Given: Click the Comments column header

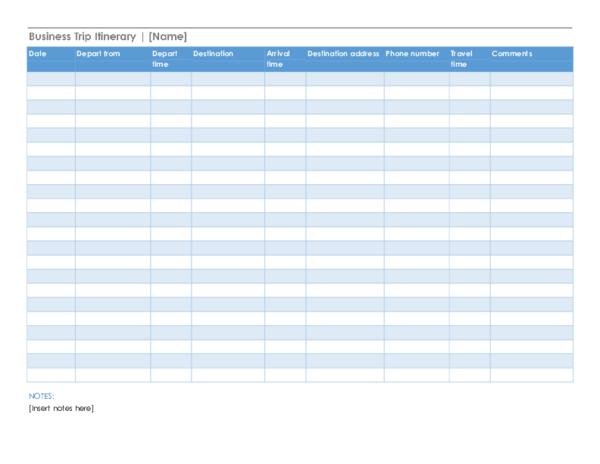Looking at the screenshot, I should point(512,54).
